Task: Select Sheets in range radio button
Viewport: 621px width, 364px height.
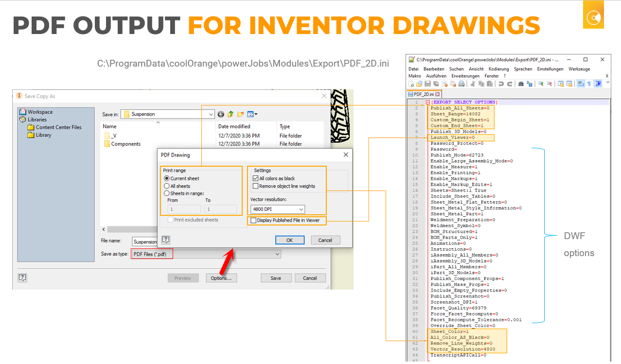Action: [x=167, y=193]
